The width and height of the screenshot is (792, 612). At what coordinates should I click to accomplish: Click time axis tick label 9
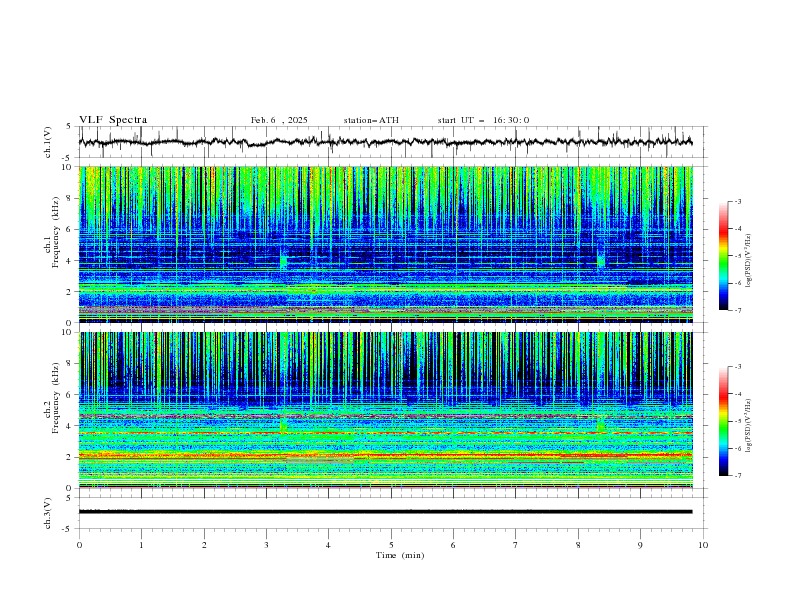[640, 545]
